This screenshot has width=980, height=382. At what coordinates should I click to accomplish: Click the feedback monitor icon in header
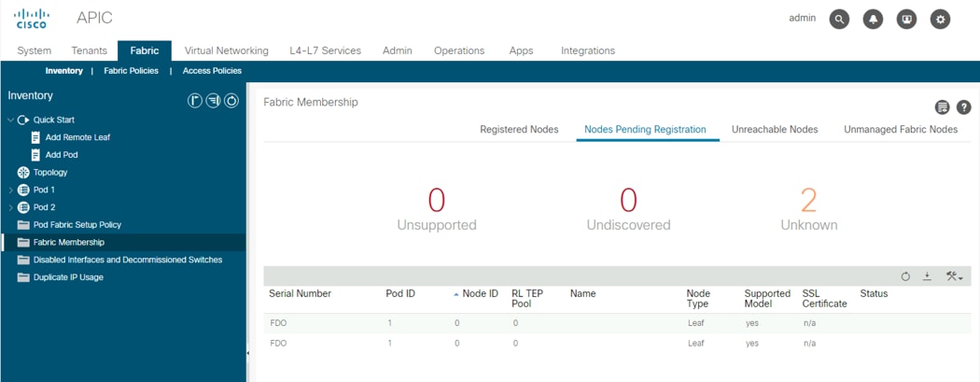click(906, 20)
